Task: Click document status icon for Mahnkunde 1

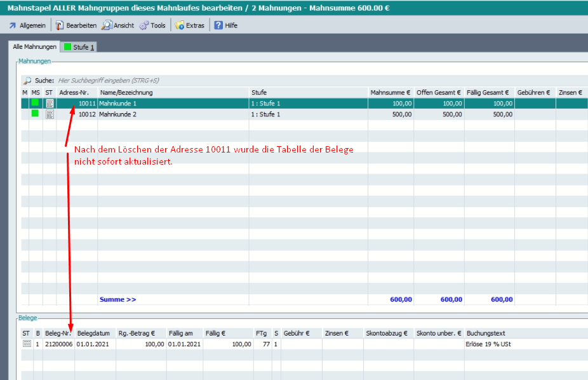Action: pos(50,103)
